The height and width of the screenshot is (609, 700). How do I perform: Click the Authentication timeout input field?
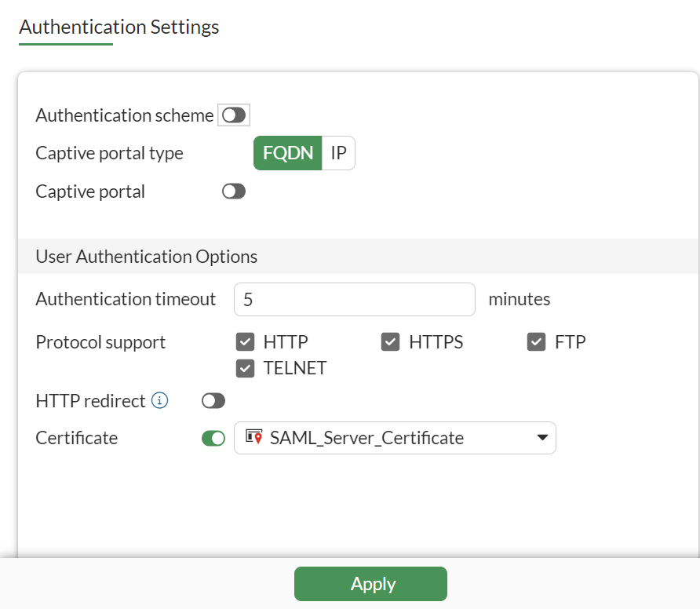click(x=354, y=299)
